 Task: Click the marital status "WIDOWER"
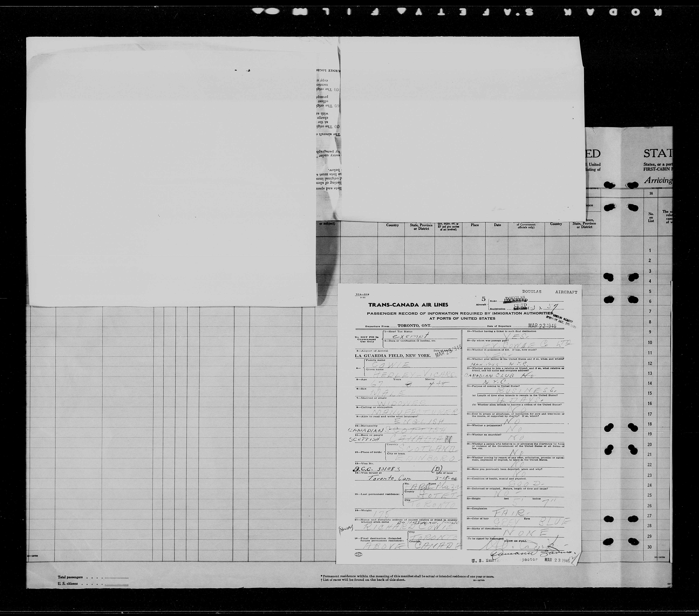coord(402,403)
